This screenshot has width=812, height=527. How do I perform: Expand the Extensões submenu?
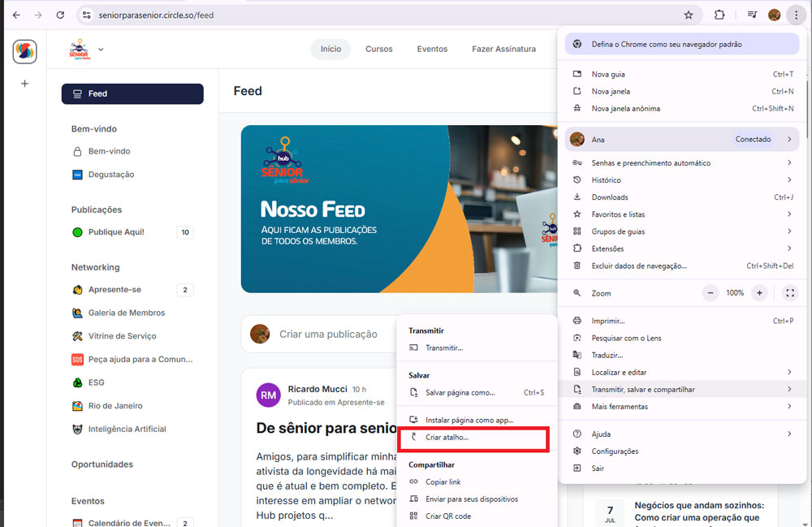(x=789, y=248)
